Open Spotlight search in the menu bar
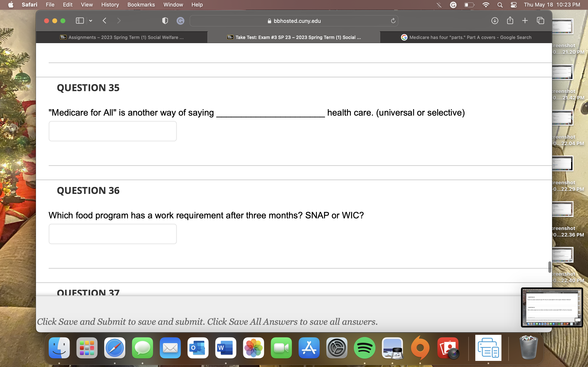 tap(500, 5)
